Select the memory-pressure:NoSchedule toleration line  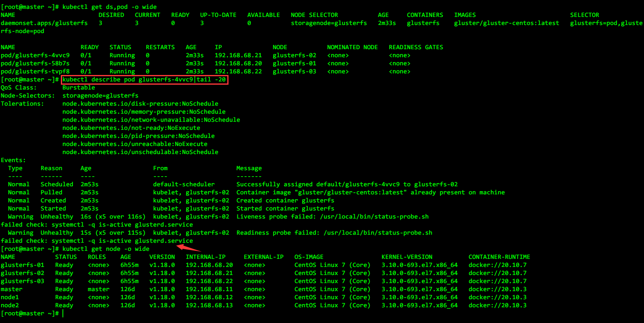pyautogui.click(x=144, y=112)
